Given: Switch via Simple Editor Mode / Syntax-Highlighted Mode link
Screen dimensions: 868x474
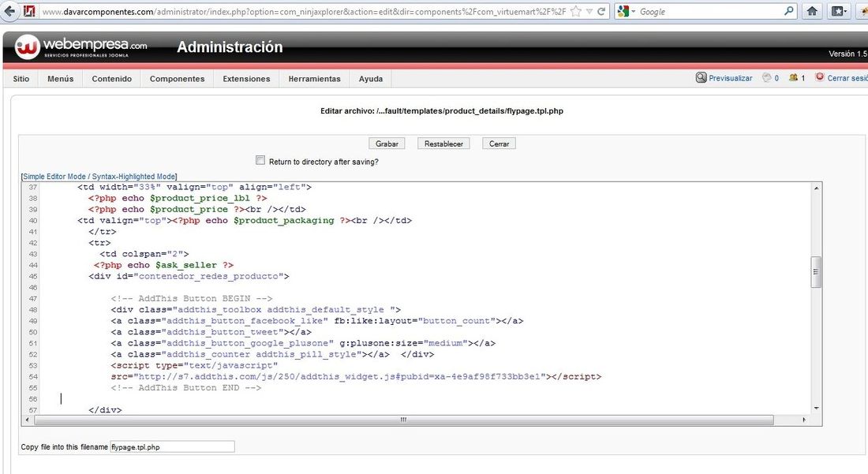Looking at the screenshot, I should (99, 177).
